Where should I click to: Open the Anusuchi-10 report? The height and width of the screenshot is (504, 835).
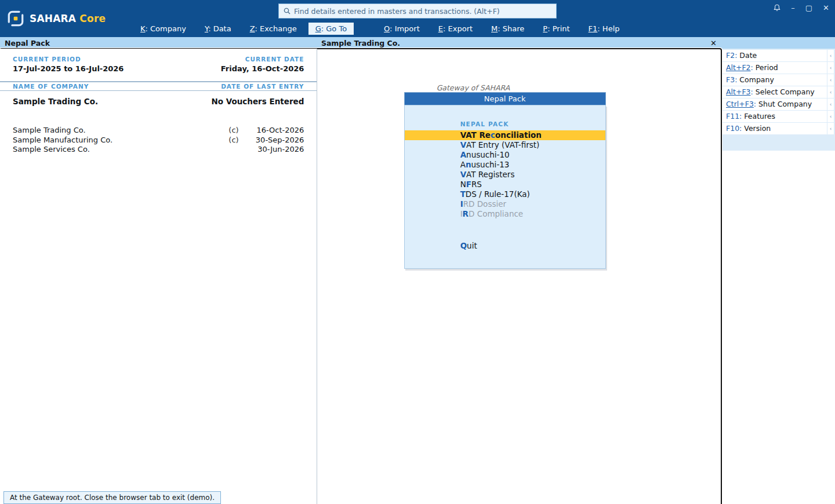505,155
